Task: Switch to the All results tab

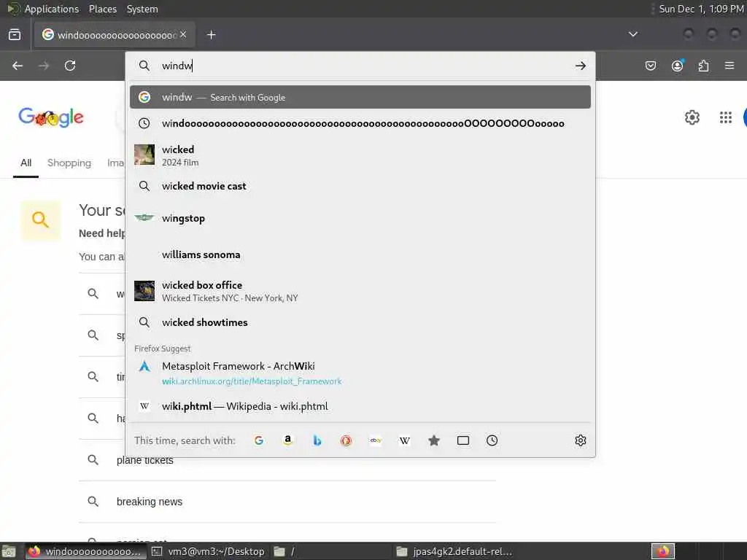Action: pyautogui.click(x=26, y=163)
